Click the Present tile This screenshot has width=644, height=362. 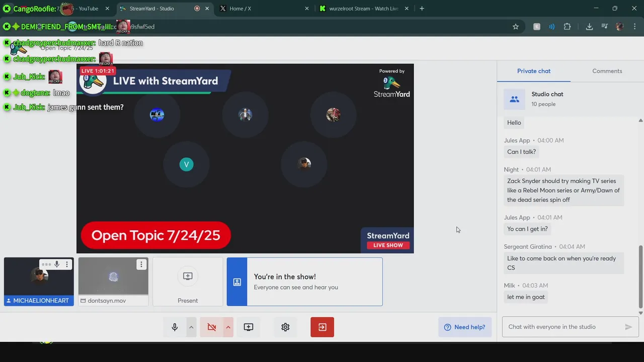click(x=188, y=282)
